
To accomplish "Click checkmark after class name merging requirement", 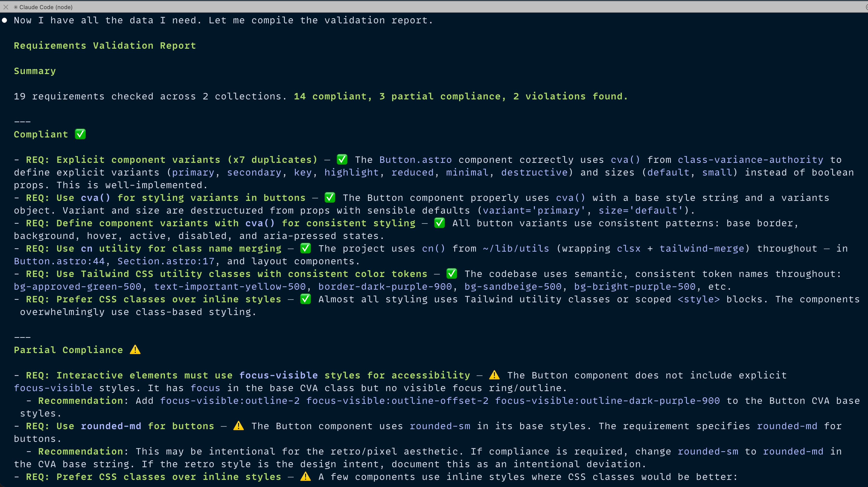I will pos(305,248).
